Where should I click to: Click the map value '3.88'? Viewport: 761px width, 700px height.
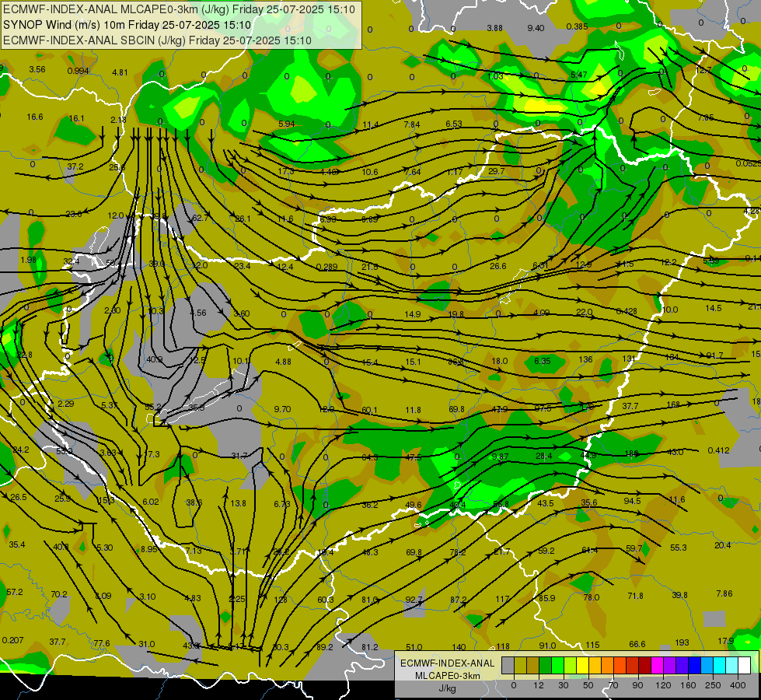494,28
